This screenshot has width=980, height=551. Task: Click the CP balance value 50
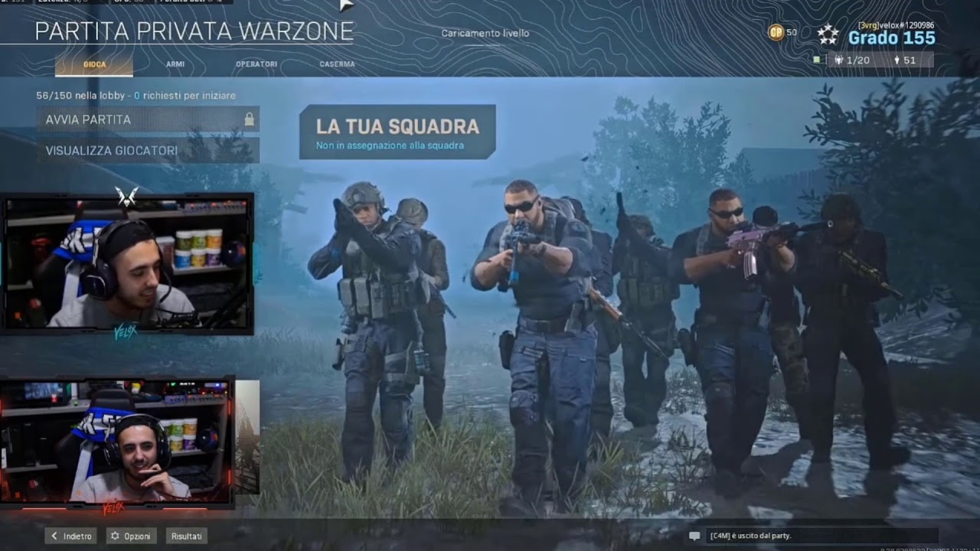792,32
